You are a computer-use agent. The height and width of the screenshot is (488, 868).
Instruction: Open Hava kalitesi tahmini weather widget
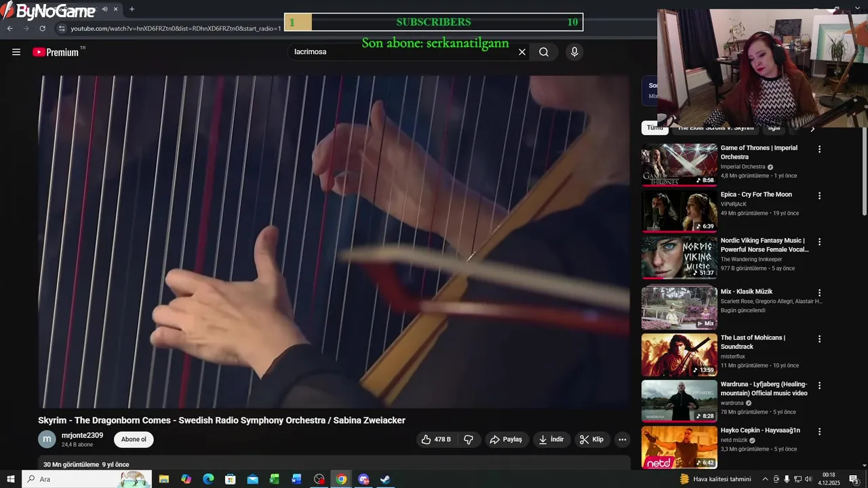coord(715,479)
